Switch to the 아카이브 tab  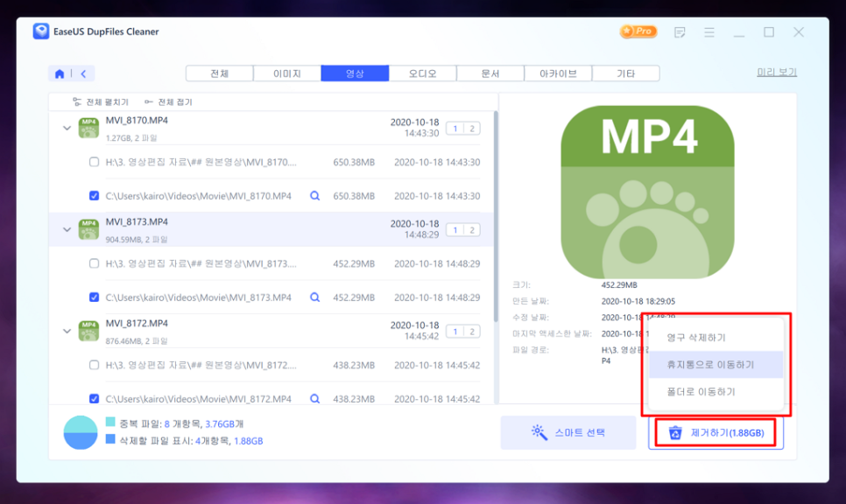[x=559, y=73]
